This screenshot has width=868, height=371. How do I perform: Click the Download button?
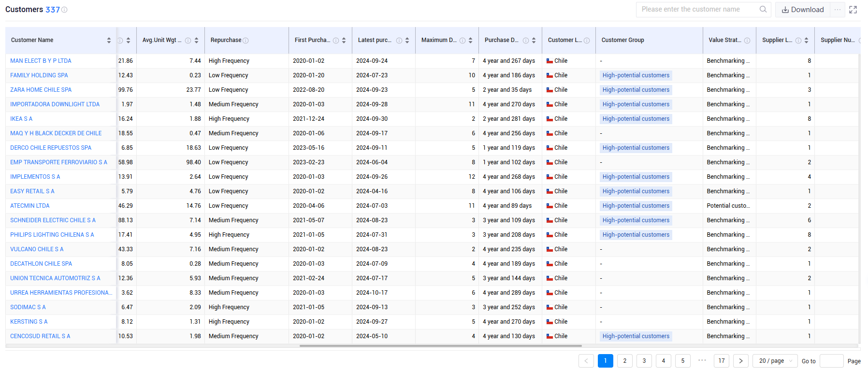pyautogui.click(x=803, y=10)
